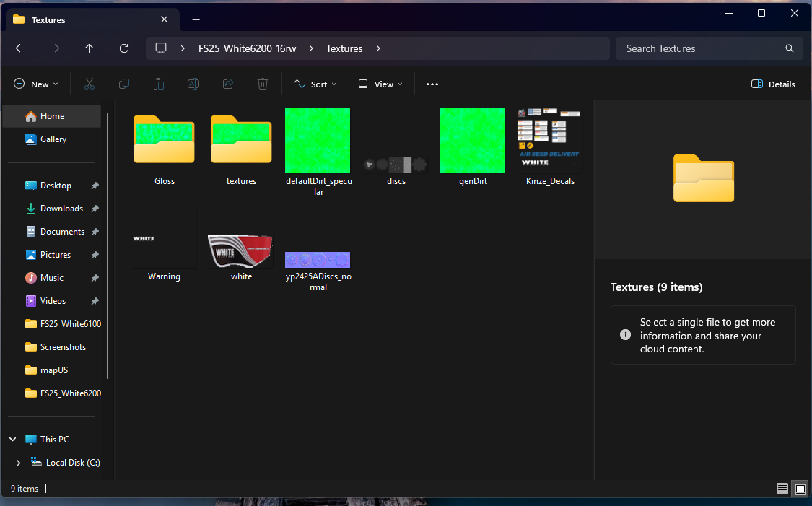Select the genDirt texture file

pyautogui.click(x=472, y=147)
